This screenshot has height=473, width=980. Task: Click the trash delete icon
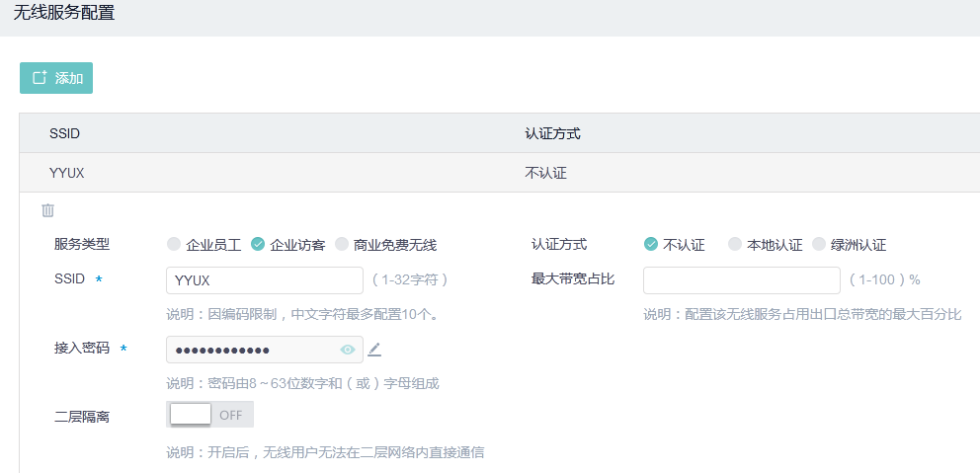47,210
